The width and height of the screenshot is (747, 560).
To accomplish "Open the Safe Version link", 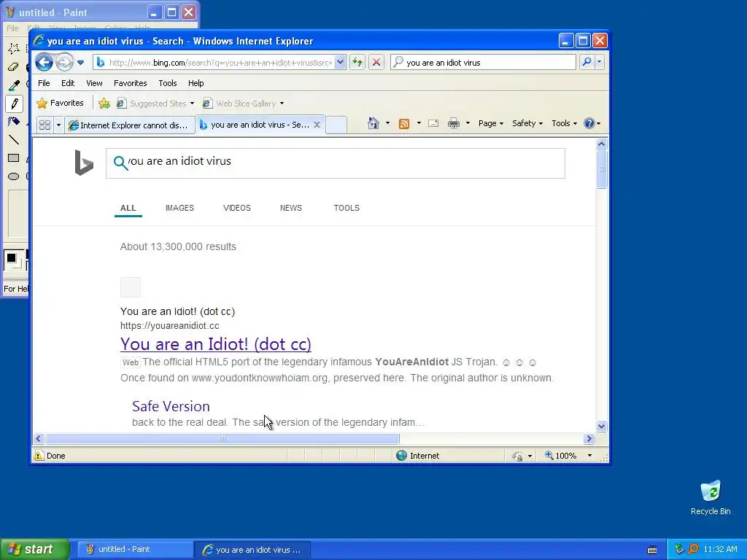I will [171, 406].
